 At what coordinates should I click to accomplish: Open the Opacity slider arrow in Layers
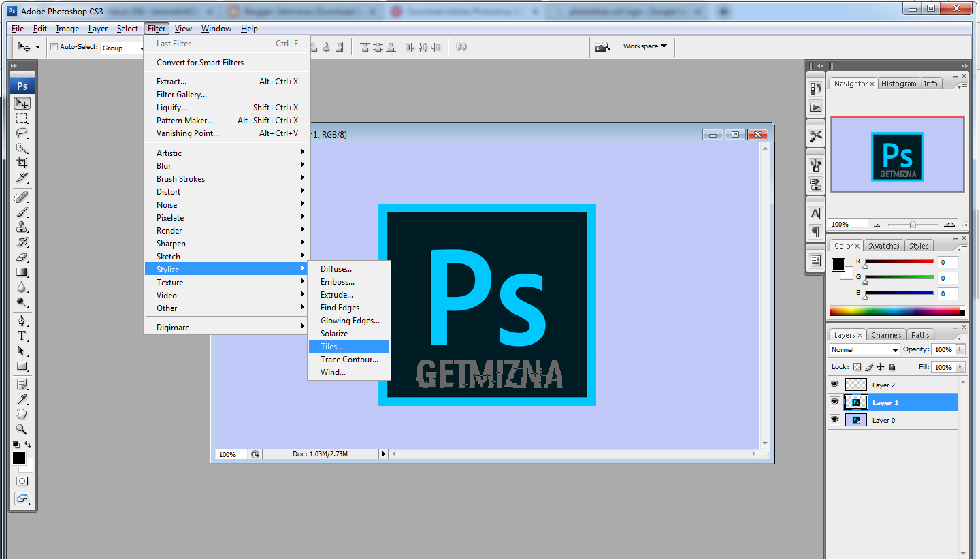tap(960, 349)
